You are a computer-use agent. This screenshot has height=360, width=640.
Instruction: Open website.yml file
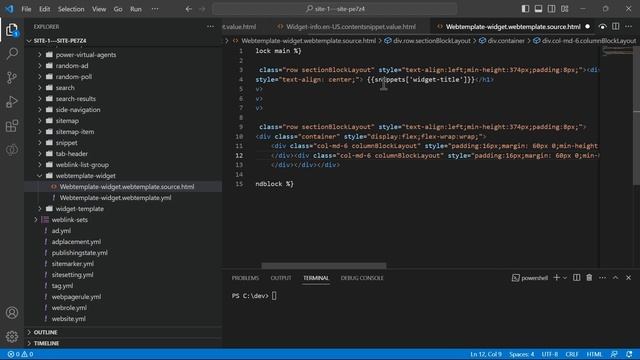tap(69, 319)
